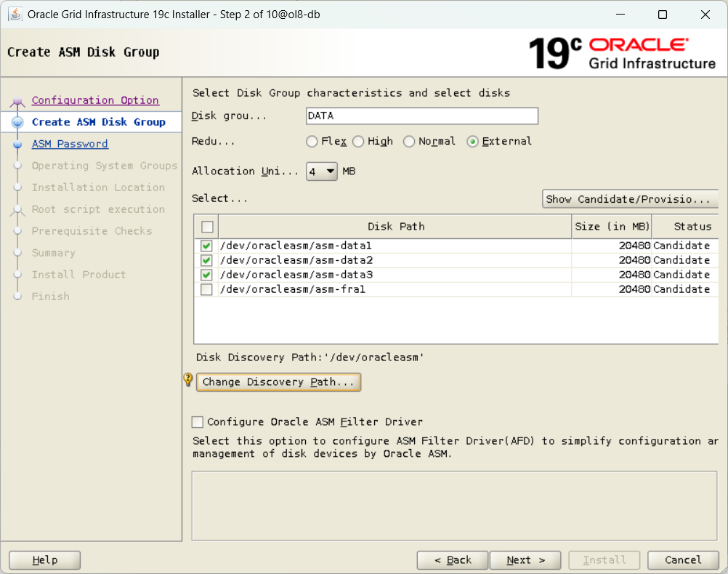Click the Help button

(x=44, y=560)
